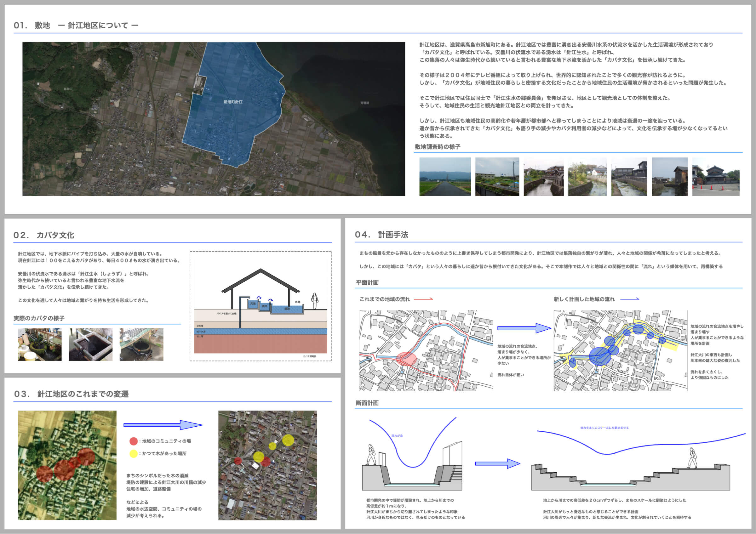The width and height of the screenshot is (756, 534).
Task: Open the survey photo of the road toward mountains
Action: coord(445,177)
